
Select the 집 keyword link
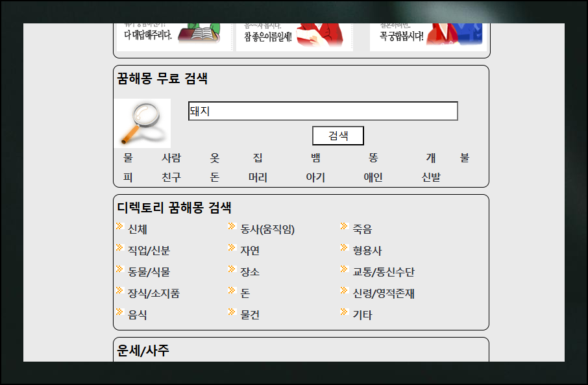258,158
